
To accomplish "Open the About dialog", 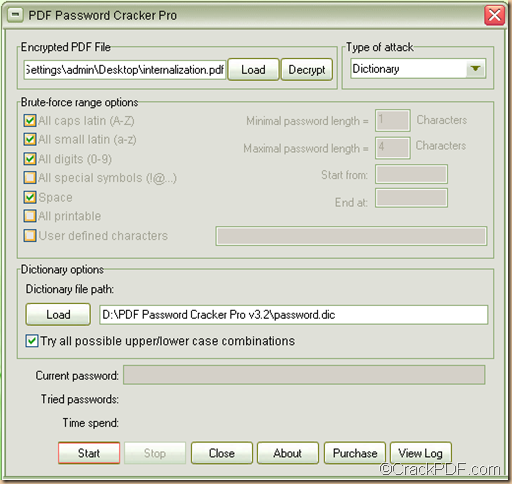I will coord(288,453).
